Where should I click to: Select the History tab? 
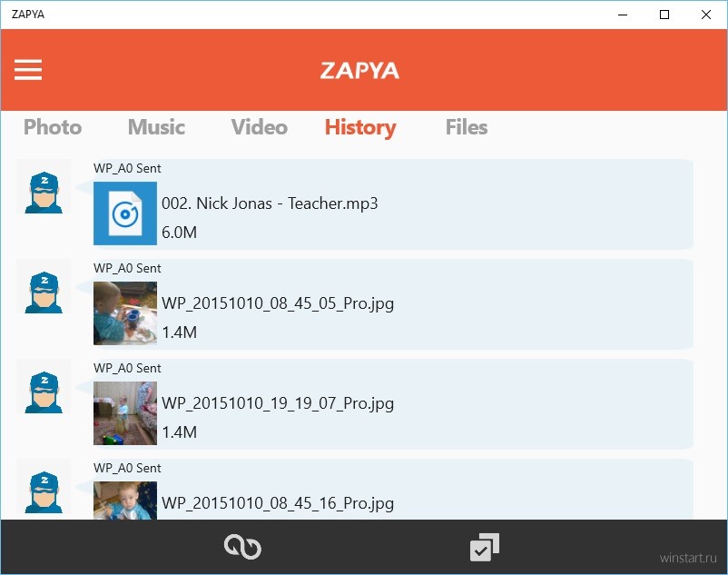pyautogui.click(x=360, y=128)
